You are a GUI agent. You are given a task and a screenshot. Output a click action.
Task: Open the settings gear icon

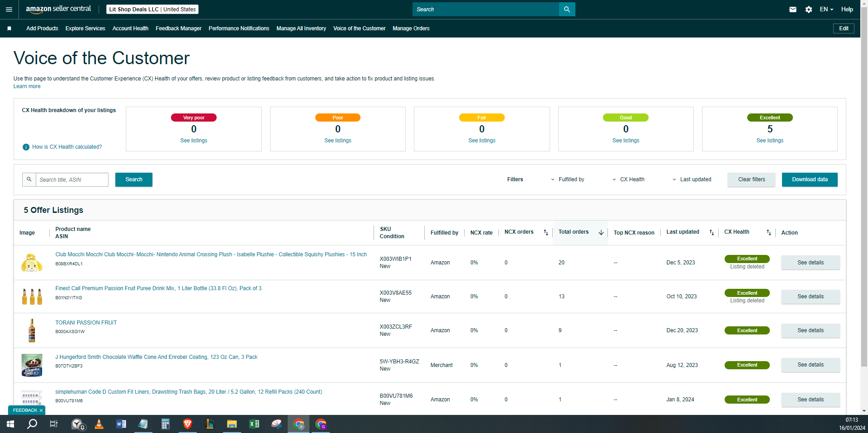pyautogui.click(x=809, y=9)
